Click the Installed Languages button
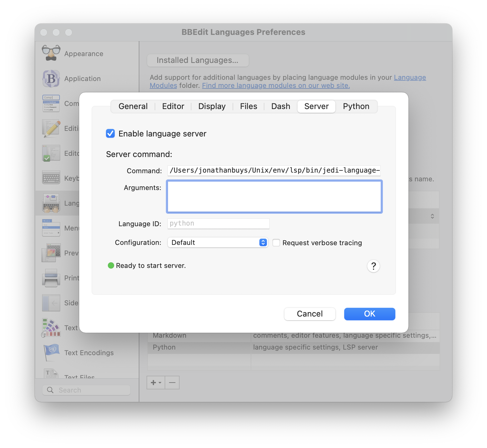The image size is (487, 448). coord(198,60)
